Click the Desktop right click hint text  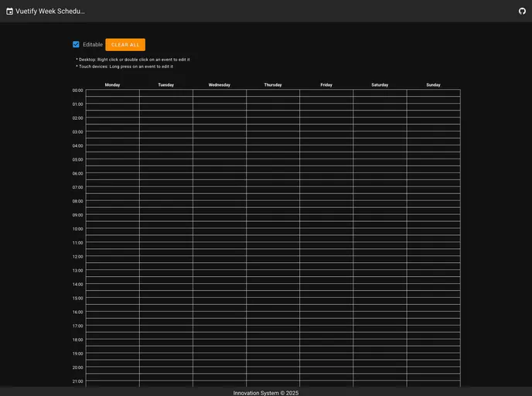point(133,60)
